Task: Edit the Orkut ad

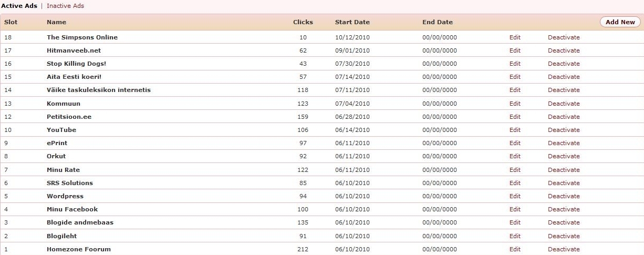Action: pyautogui.click(x=515, y=156)
